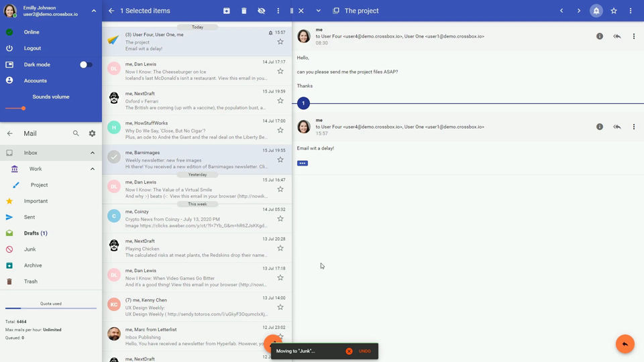644x362 pixels.
Task: Click reply-all icon on the 08:30 message
Action: [x=617, y=36]
